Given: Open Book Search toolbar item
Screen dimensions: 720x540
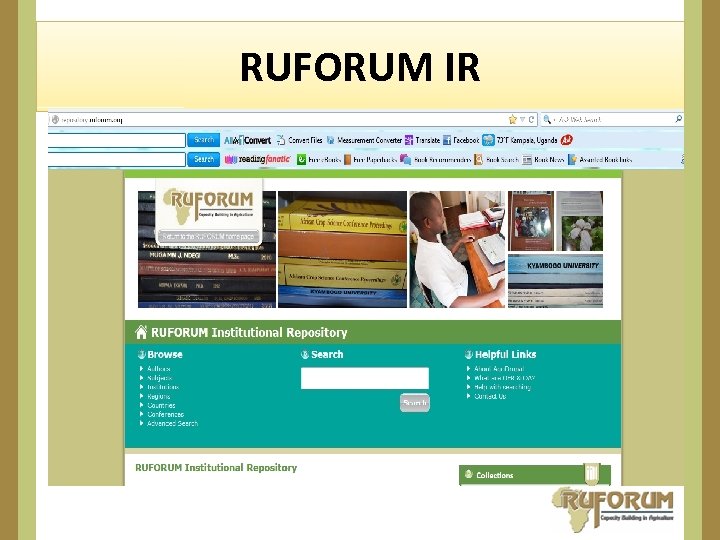Looking at the screenshot, I should (496, 159).
